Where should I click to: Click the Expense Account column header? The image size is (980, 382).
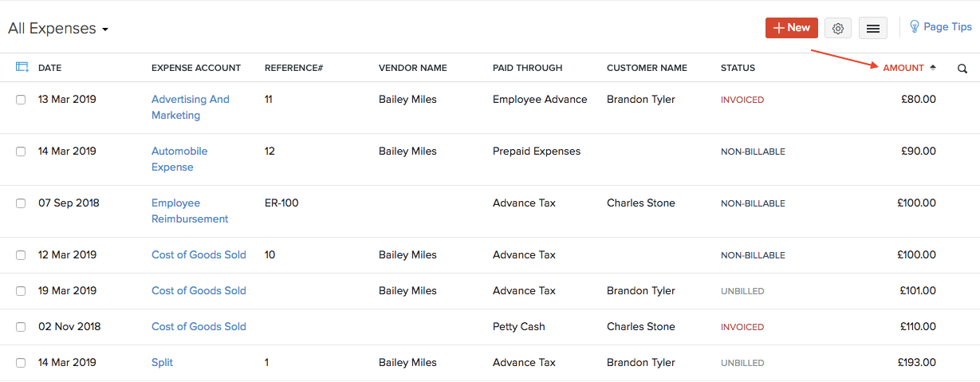[195, 68]
